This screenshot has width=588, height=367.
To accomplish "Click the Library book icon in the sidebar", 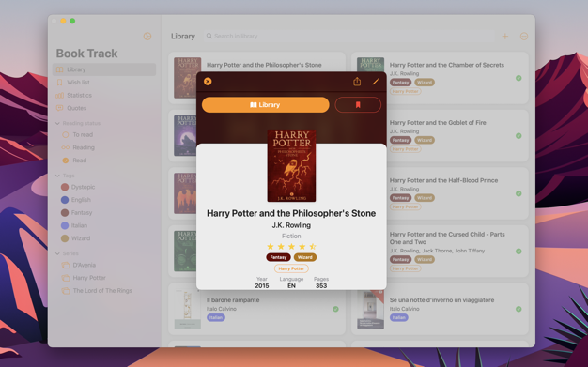I will 59,69.
